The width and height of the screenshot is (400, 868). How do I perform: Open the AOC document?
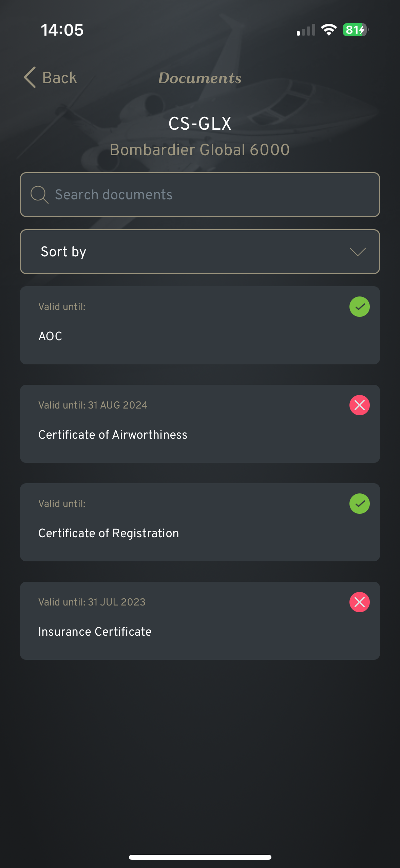[x=200, y=325]
